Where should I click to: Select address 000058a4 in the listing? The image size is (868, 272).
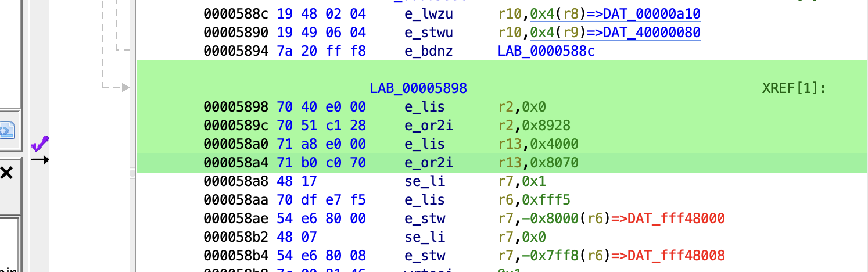pos(236,163)
